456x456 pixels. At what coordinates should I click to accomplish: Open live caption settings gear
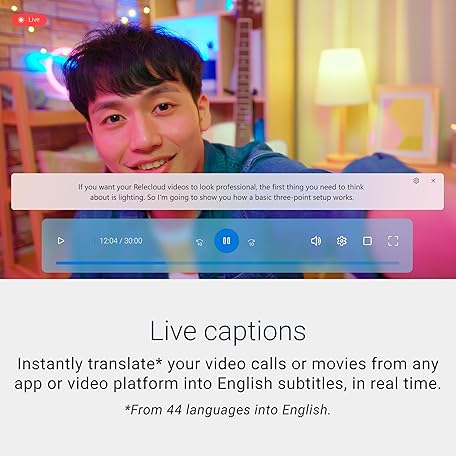416,181
